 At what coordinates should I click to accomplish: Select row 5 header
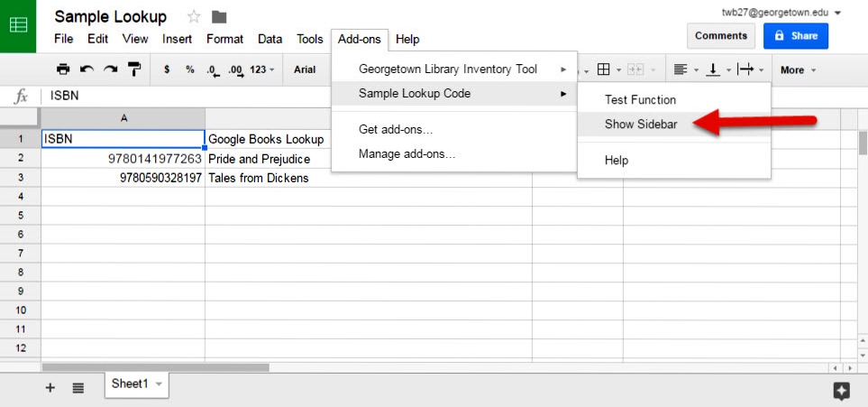point(21,215)
